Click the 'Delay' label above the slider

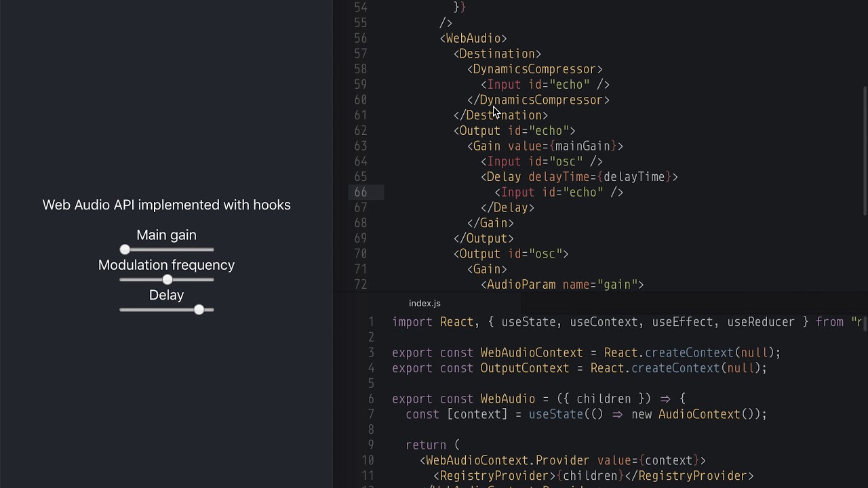click(x=166, y=295)
